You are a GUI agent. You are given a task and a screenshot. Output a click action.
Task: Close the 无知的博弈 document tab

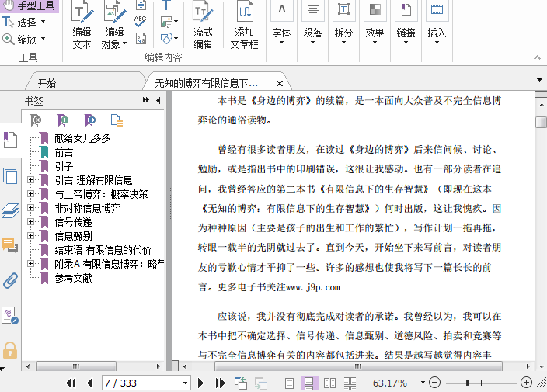coord(280,83)
